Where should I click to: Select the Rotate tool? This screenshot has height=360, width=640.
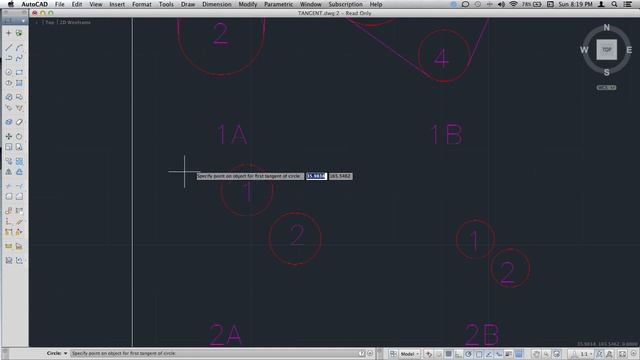coord(19,136)
